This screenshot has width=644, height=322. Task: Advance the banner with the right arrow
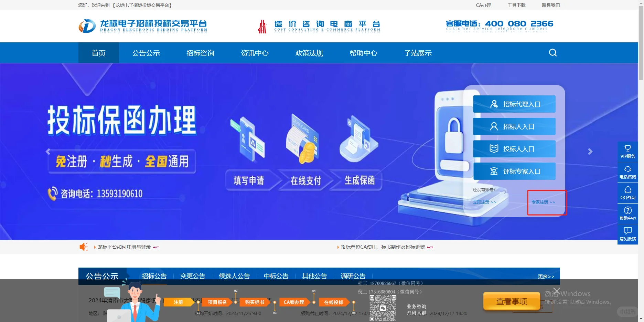pos(590,152)
